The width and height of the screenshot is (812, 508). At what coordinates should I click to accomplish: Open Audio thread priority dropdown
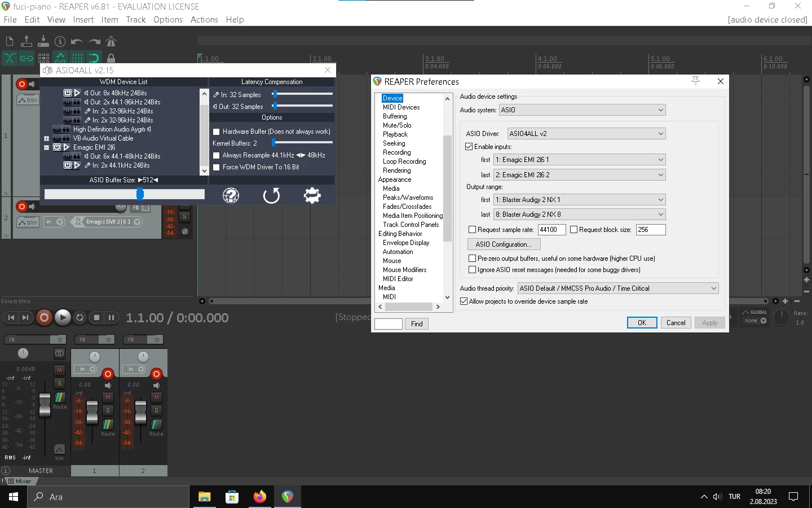(618, 288)
